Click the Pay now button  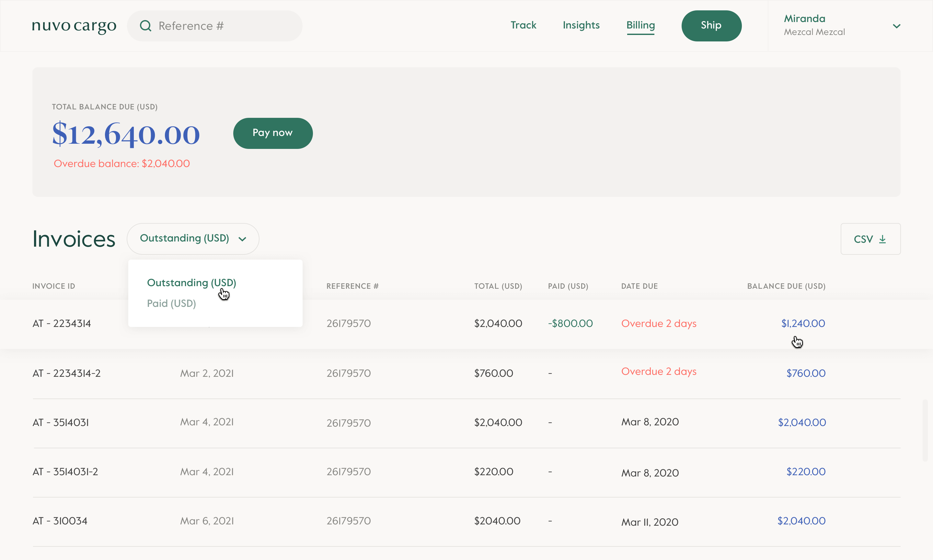pyautogui.click(x=272, y=132)
